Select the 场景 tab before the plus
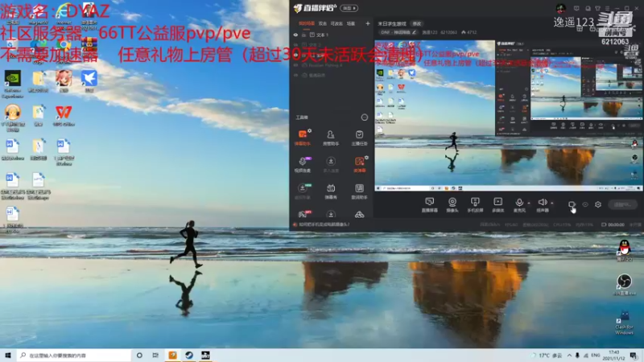This screenshot has width=644, height=362. tap(351, 23)
